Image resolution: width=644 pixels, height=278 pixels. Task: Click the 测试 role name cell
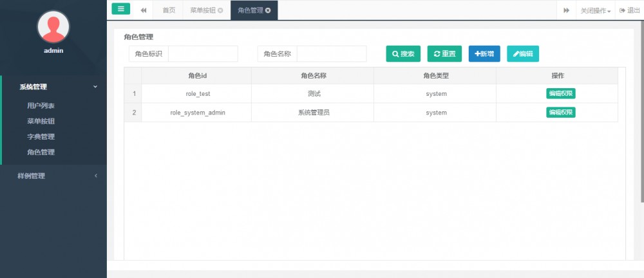pyautogui.click(x=312, y=93)
